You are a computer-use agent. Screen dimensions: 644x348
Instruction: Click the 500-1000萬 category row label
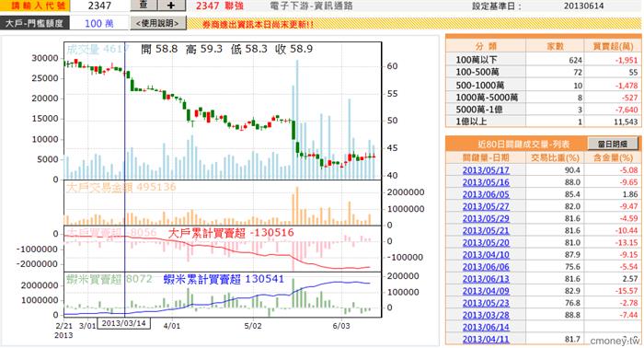479,85
